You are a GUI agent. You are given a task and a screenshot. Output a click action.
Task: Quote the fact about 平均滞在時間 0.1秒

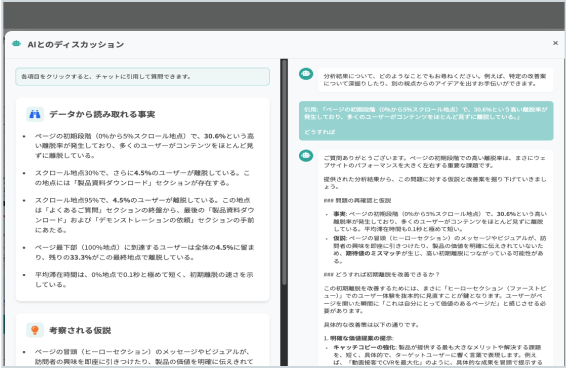click(144, 279)
